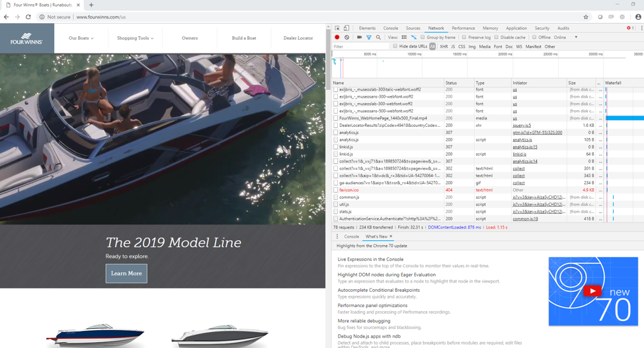This screenshot has height=348, width=644.
Task: Click the Learn More button
Action: tap(126, 273)
